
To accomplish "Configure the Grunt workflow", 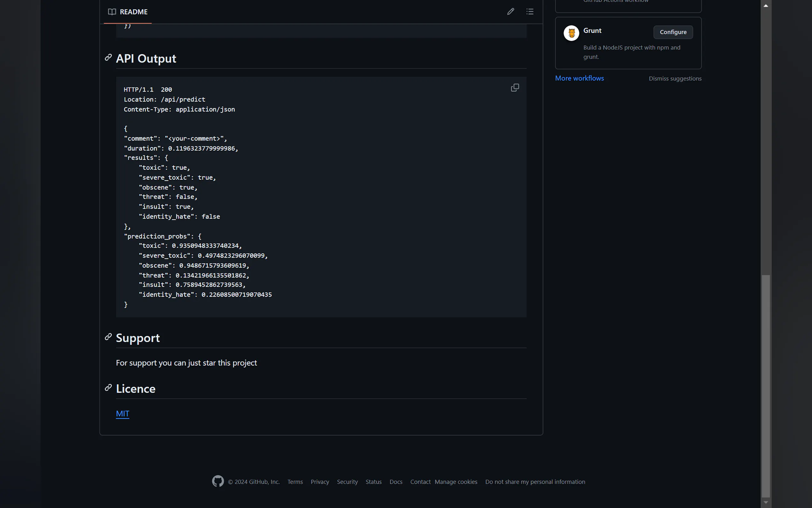I will [x=673, y=32].
